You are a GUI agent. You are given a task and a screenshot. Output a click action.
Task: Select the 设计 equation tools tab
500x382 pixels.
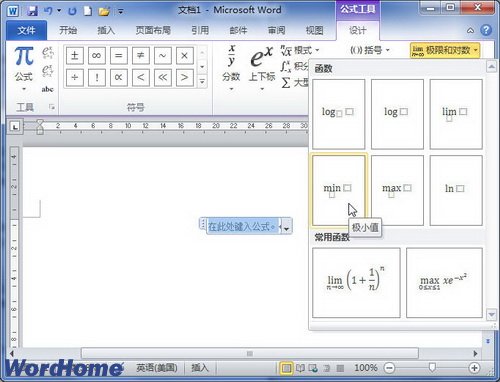click(x=358, y=30)
